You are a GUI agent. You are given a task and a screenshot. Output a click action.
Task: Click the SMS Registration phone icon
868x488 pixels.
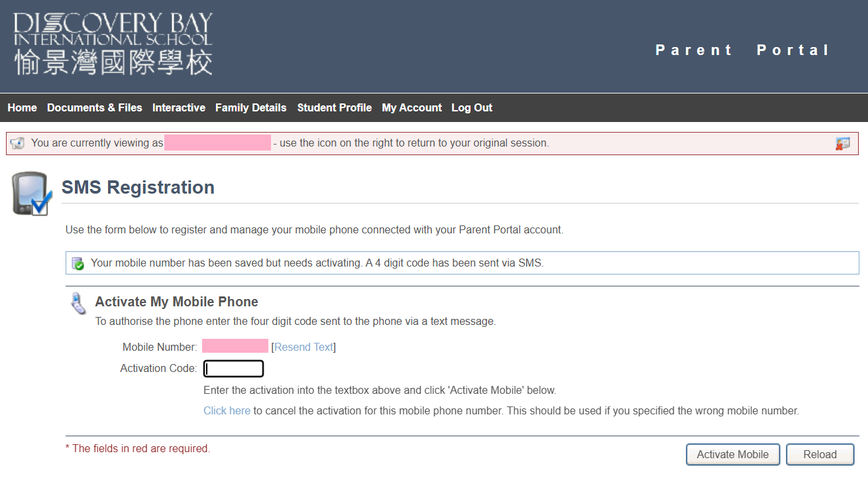[x=31, y=194]
